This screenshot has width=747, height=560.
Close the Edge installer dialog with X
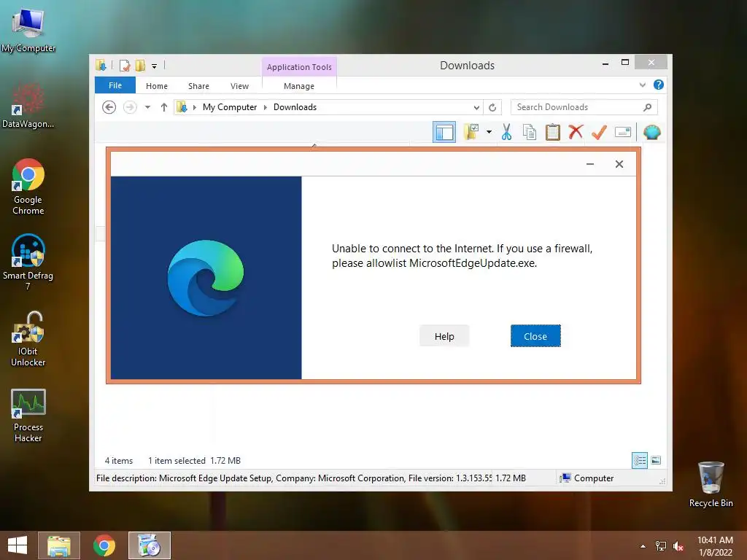pos(619,164)
